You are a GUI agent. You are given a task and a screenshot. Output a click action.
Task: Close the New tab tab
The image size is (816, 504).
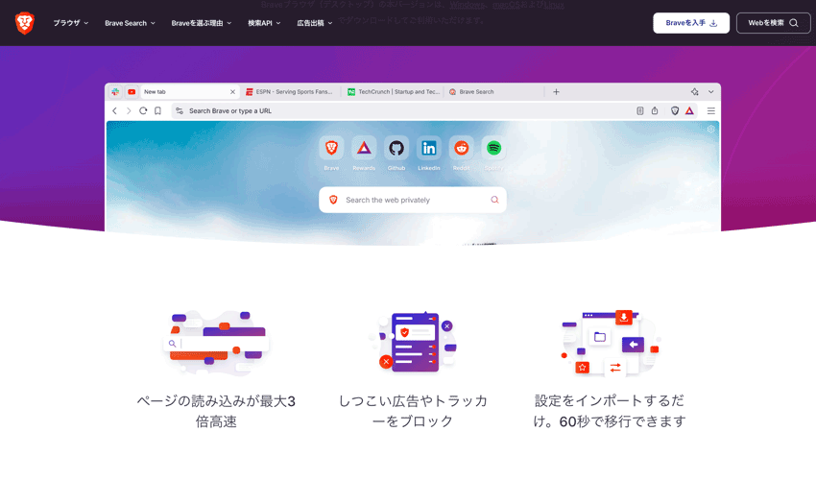click(232, 91)
